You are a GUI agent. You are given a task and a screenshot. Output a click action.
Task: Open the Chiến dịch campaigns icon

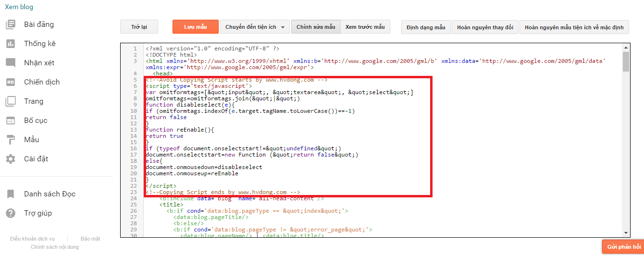[10, 82]
